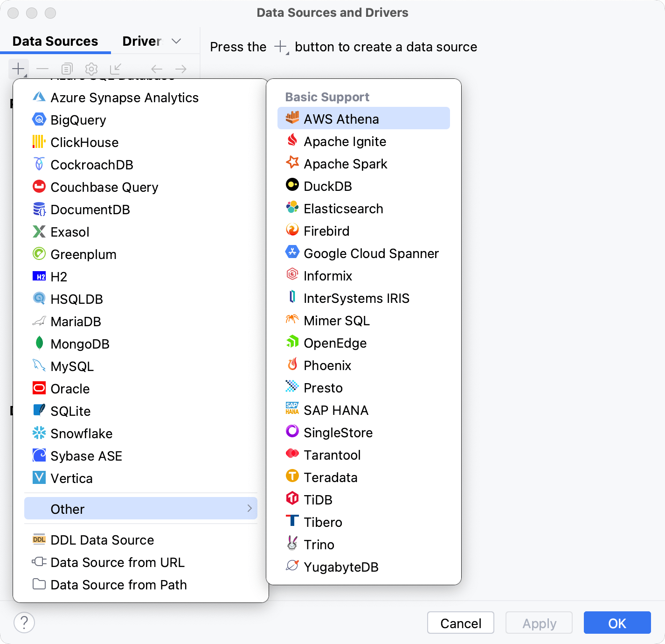Click the Cancel button
Image resolution: width=665 pixels, height=644 pixels.
click(460, 623)
